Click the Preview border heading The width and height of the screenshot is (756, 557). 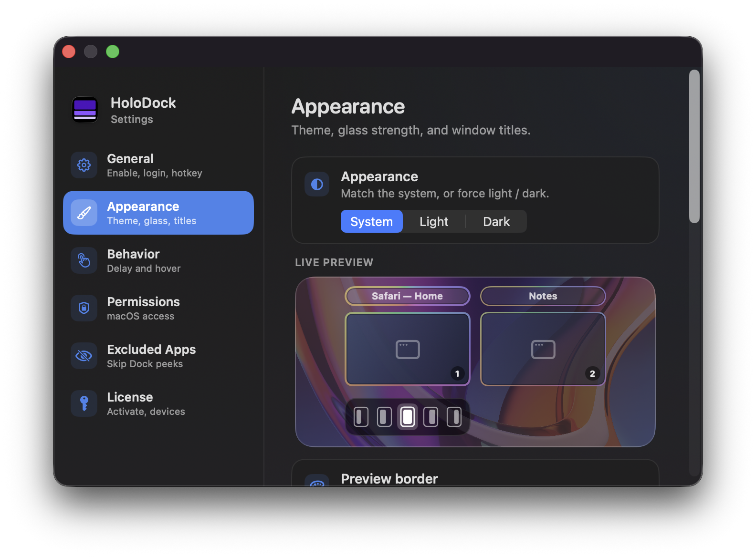pyautogui.click(x=389, y=479)
